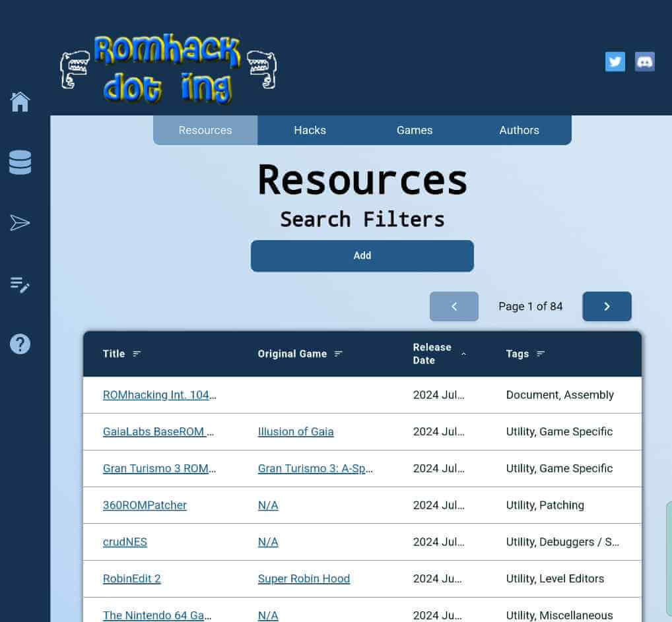Open 360ROMPatcher resource link

pos(145,505)
